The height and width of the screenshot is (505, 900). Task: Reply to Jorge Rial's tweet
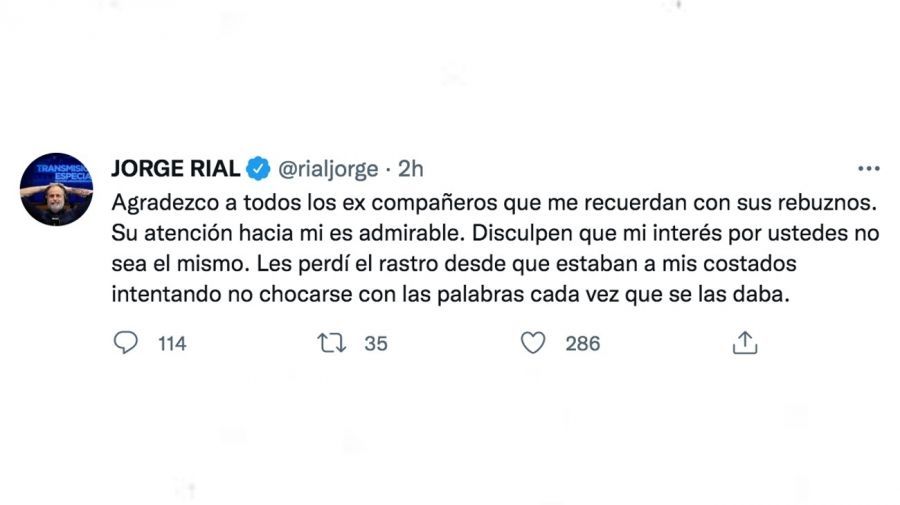coord(126,343)
